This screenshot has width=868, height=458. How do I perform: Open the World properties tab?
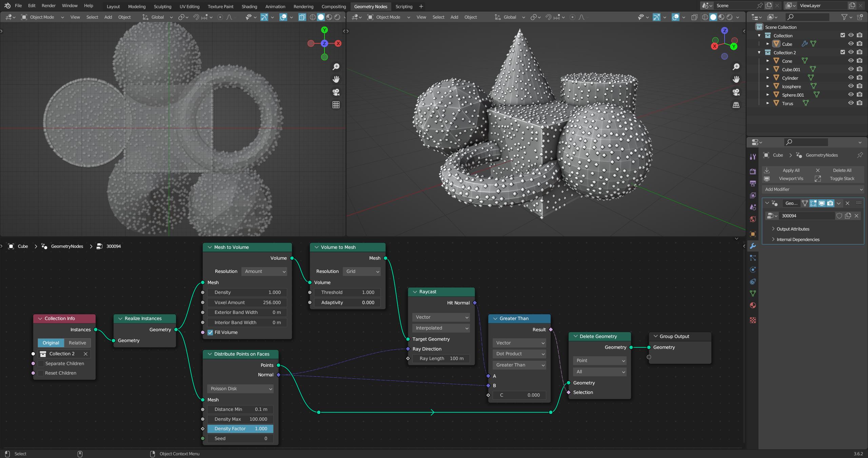click(x=753, y=219)
